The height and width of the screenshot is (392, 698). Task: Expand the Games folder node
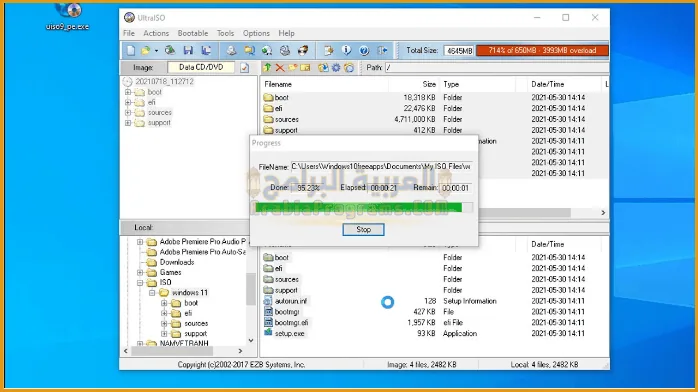140,272
